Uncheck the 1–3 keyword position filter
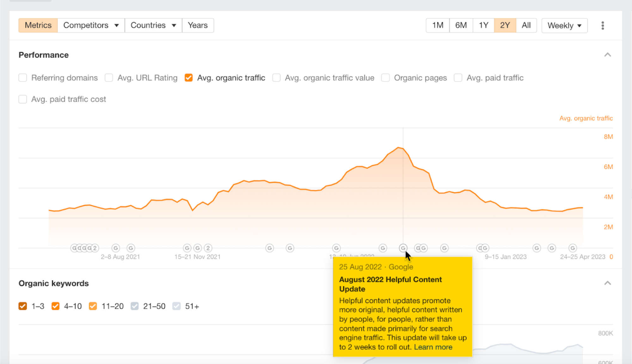The width and height of the screenshot is (632, 364). pyautogui.click(x=22, y=306)
